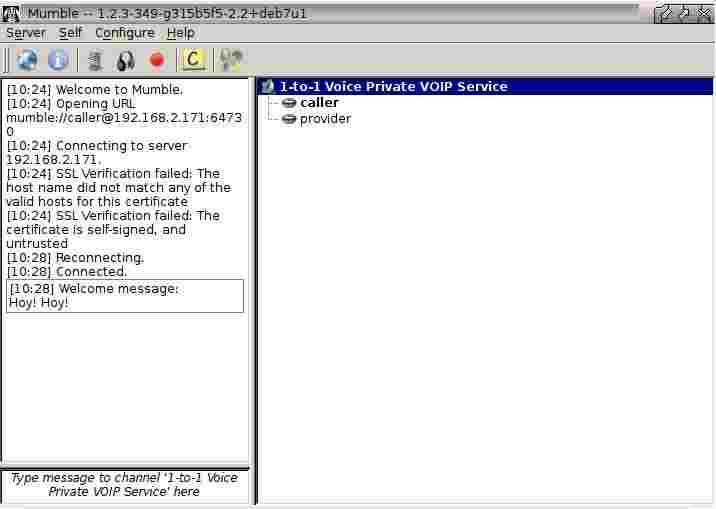The height and width of the screenshot is (509, 716).
Task: Open server information via blue info icon
Action: coord(58,60)
